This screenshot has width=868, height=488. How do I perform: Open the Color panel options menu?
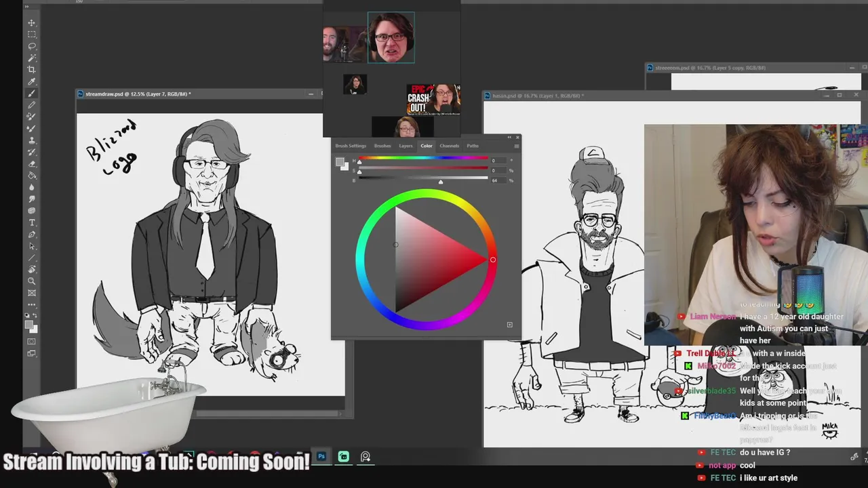click(517, 146)
